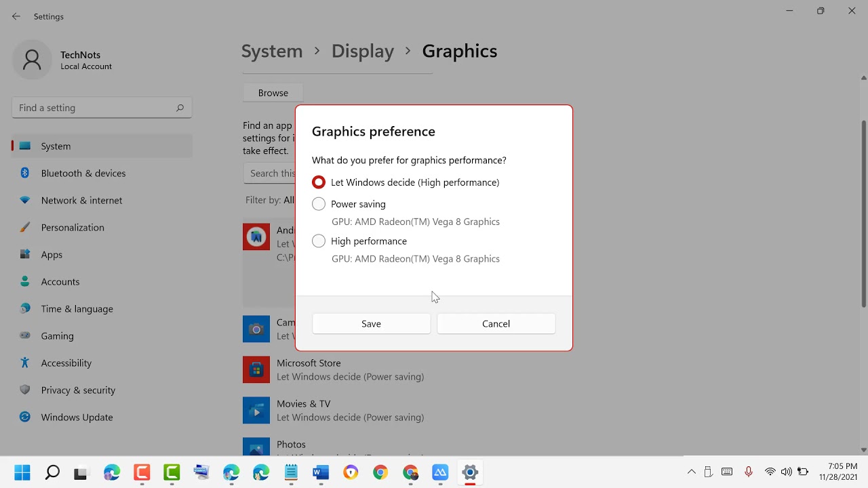
Task: Click the magnifier icon in Find a setting
Action: (x=180, y=108)
